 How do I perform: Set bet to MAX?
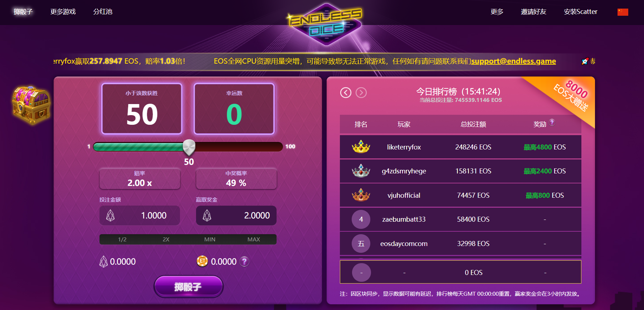254,239
